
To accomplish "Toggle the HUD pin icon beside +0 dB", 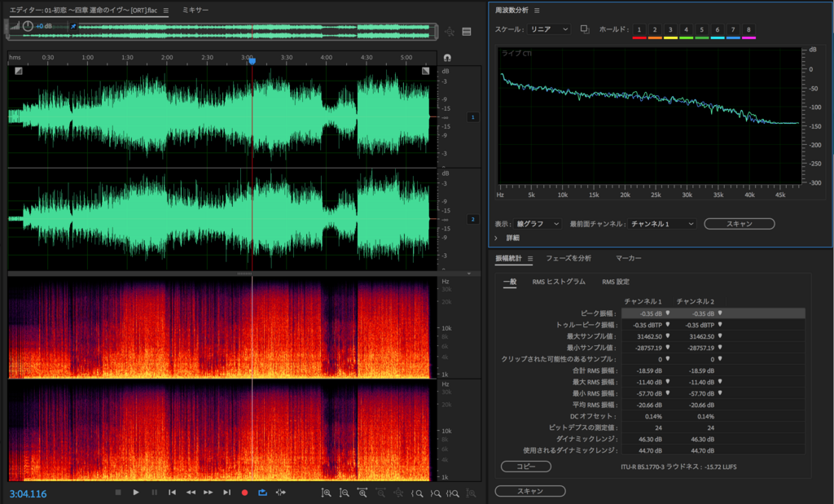I will click(x=73, y=26).
